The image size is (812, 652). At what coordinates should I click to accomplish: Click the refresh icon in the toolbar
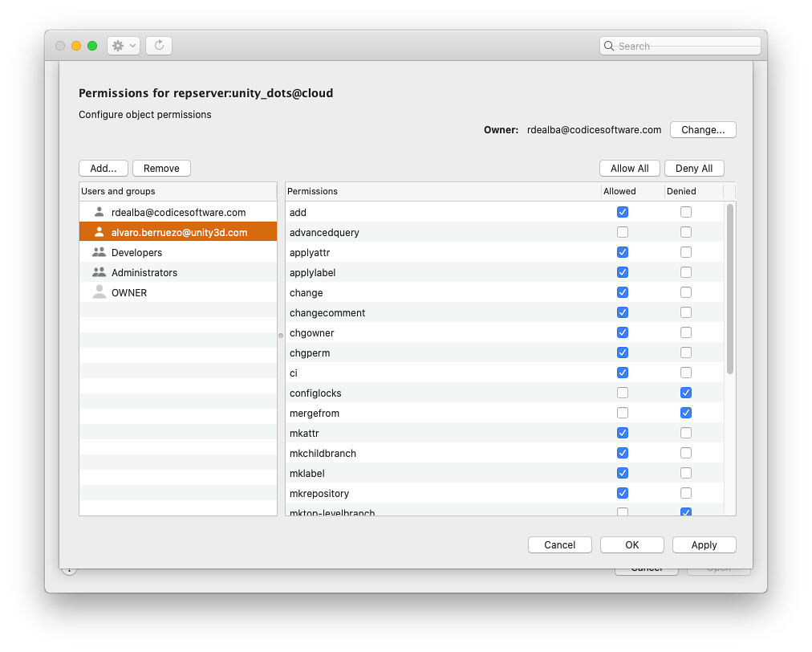[158, 45]
